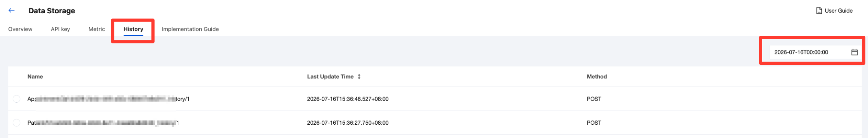Click timestamp 2026-07-16T15:36:48.527+08:00
Screen dimensions: 868x138
click(x=348, y=99)
